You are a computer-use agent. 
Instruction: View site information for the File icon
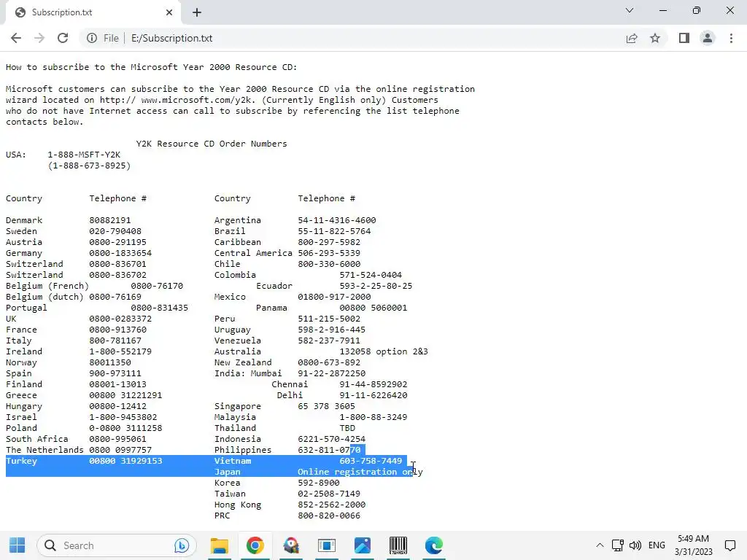coord(92,38)
